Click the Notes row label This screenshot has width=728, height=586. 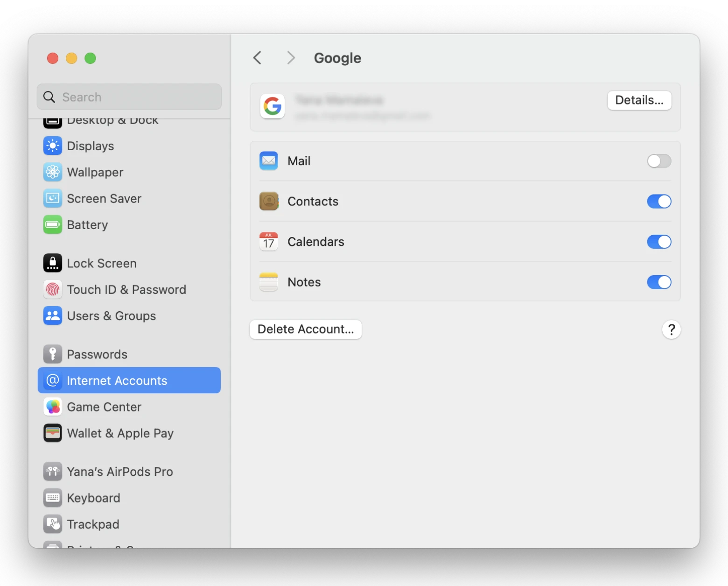(x=304, y=282)
